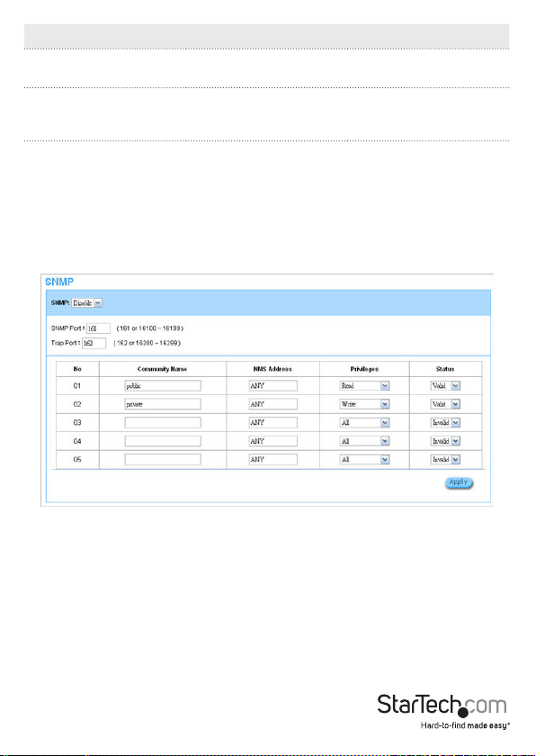
Task: Click empty Community Name field in row 05
Action: (163, 460)
